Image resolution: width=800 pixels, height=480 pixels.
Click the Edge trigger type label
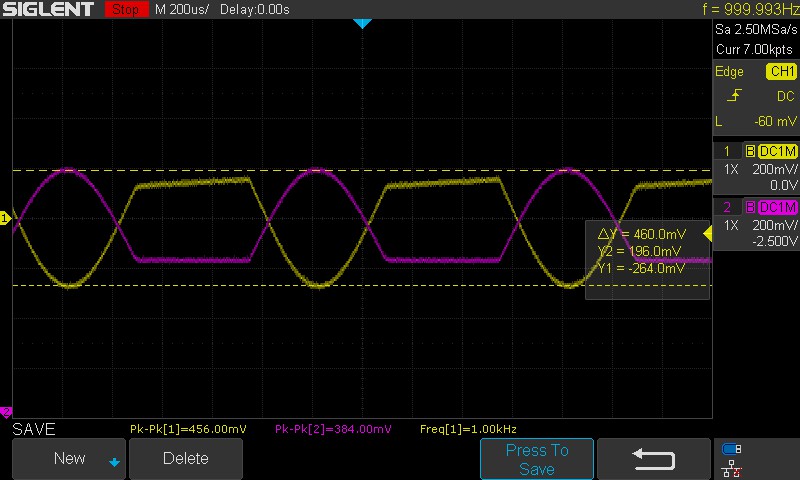(729, 72)
